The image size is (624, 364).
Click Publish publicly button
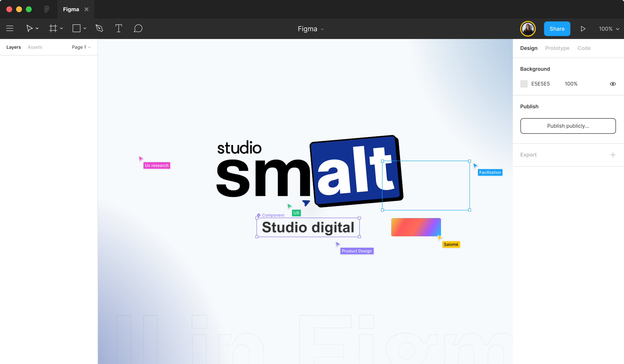point(568,126)
